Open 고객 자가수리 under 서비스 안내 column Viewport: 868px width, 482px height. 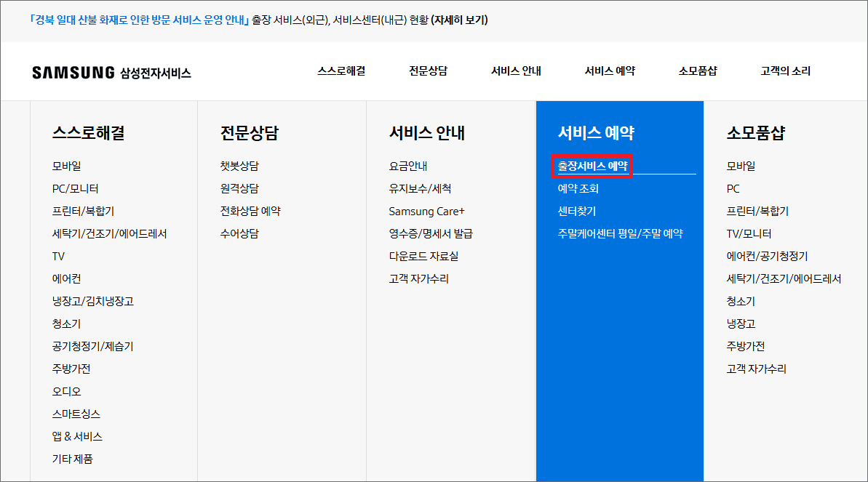(x=418, y=279)
